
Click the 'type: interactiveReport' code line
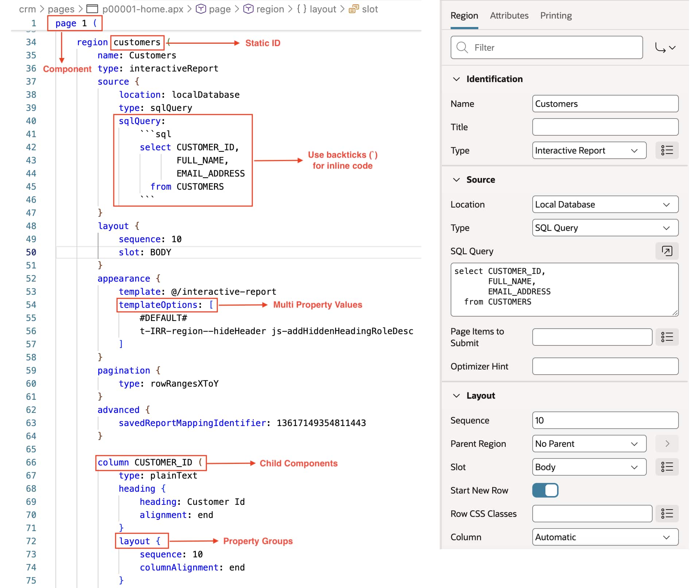[158, 69]
